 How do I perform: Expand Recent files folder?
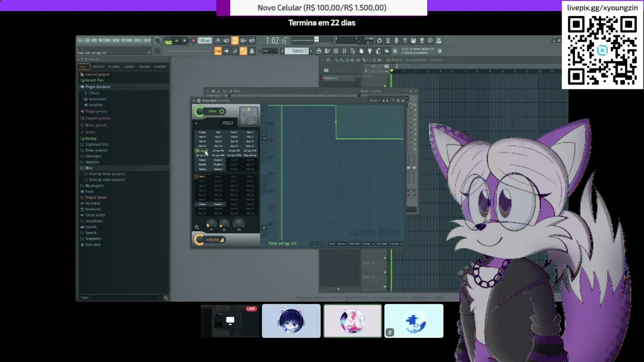coord(95,80)
